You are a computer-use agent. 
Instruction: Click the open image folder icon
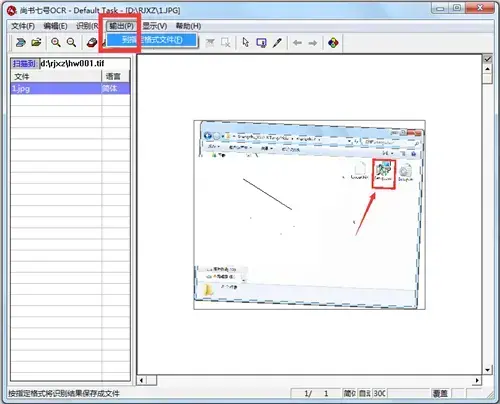36,42
